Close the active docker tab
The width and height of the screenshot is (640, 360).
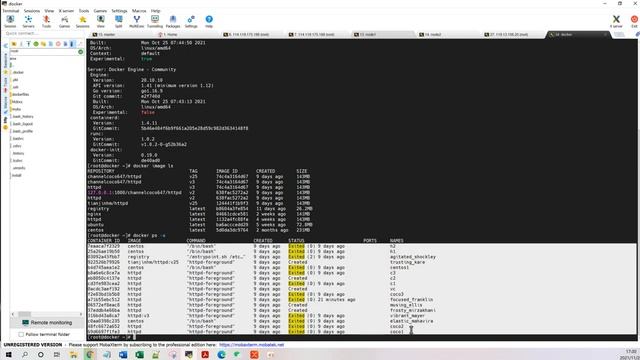pyautogui.click(x=605, y=35)
